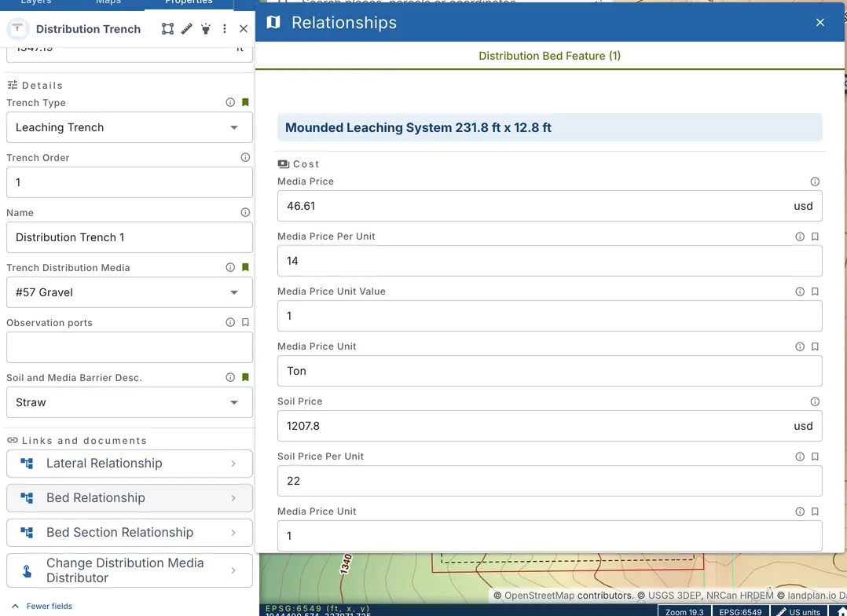Image resolution: width=847 pixels, height=616 pixels.
Task: Click the Mounded Leaching System heading
Action: tap(550, 127)
